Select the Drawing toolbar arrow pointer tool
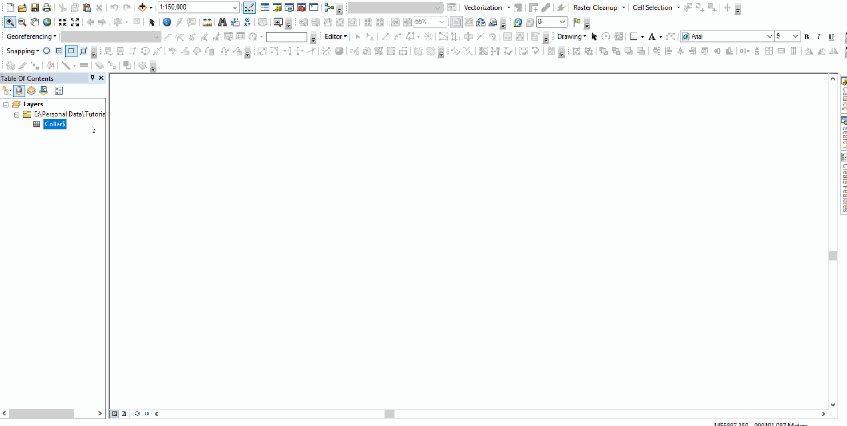847x426 pixels. [594, 37]
